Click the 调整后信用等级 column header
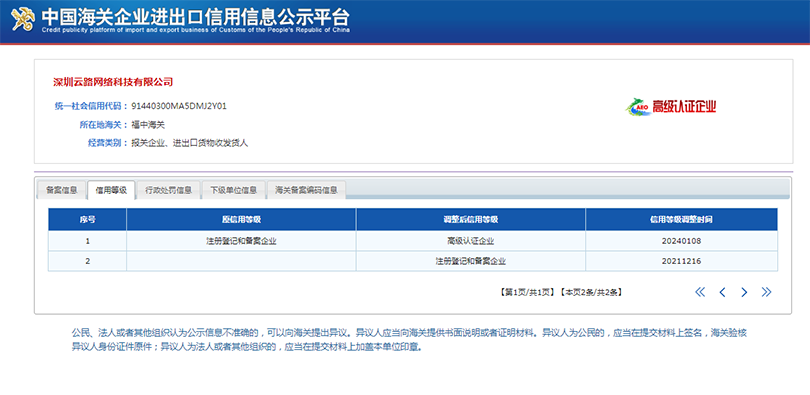Image resolution: width=810 pixels, height=395 pixels. click(x=471, y=219)
